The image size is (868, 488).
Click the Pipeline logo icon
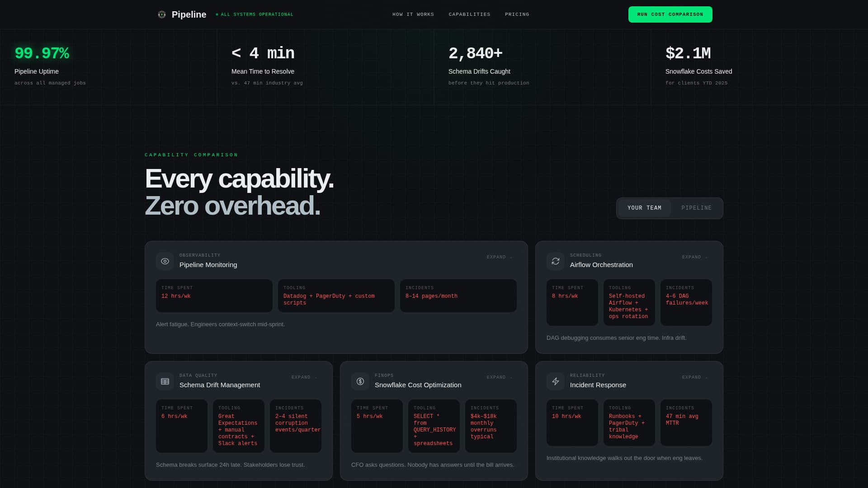(162, 14)
